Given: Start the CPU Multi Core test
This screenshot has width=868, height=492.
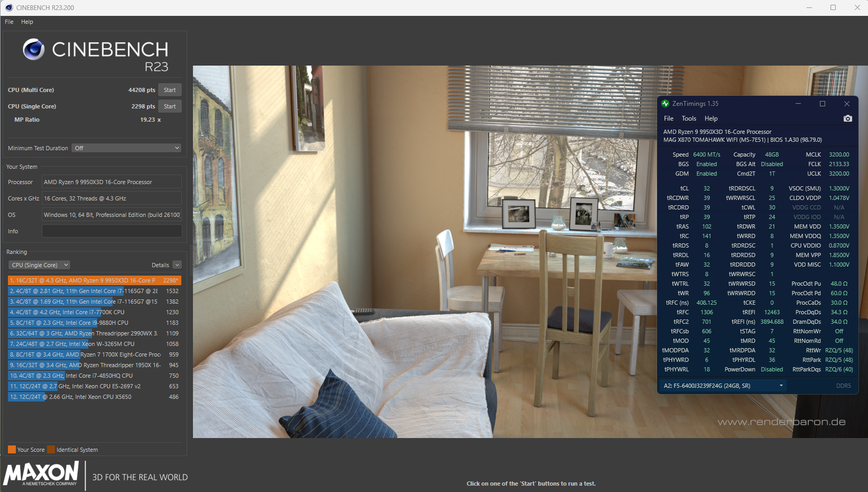Looking at the screenshot, I should point(170,90).
